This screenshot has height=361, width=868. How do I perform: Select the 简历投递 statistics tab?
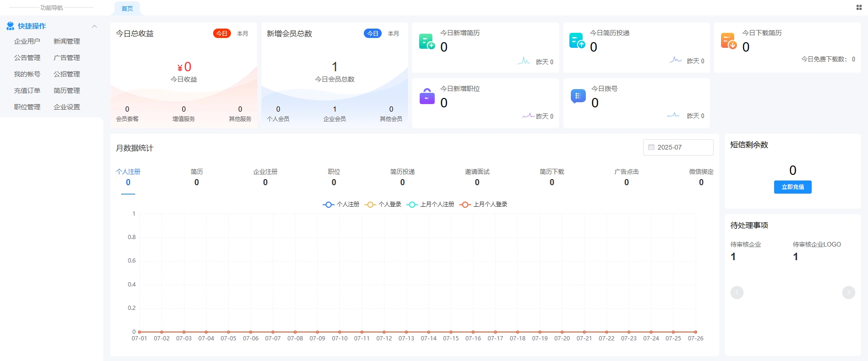402,177
